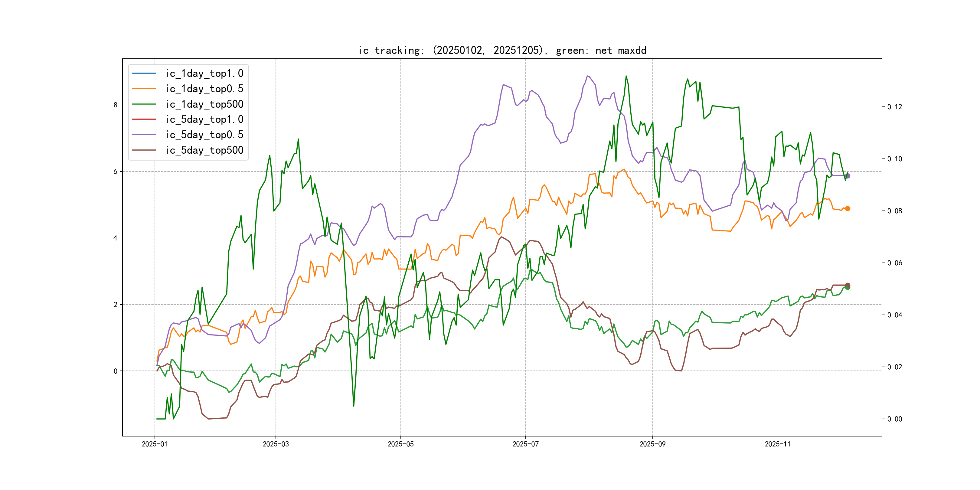The image size is (980, 490).
Task: Click the 2025-07 x-axis tick label
Action: pyautogui.click(x=525, y=444)
